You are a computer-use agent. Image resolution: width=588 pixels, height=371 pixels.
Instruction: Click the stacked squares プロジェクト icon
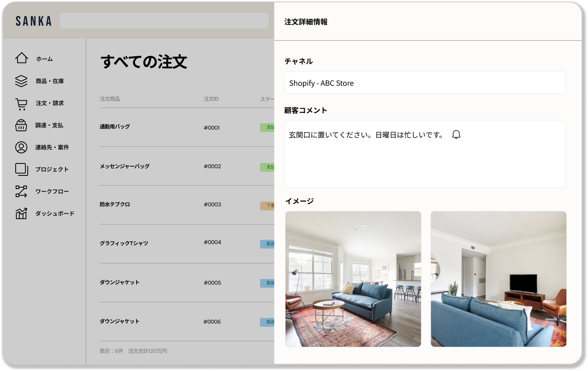click(21, 169)
